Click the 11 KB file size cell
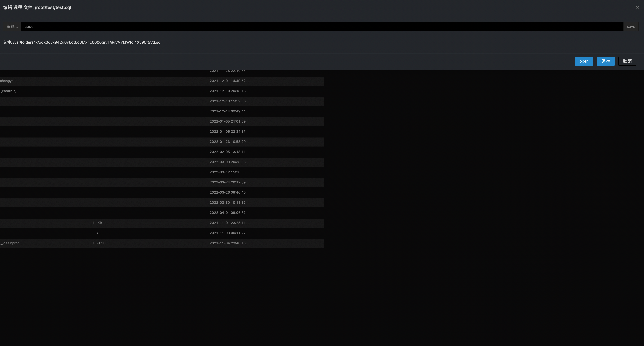The height and width of the screenshot is (346, 644). [97, 223]
